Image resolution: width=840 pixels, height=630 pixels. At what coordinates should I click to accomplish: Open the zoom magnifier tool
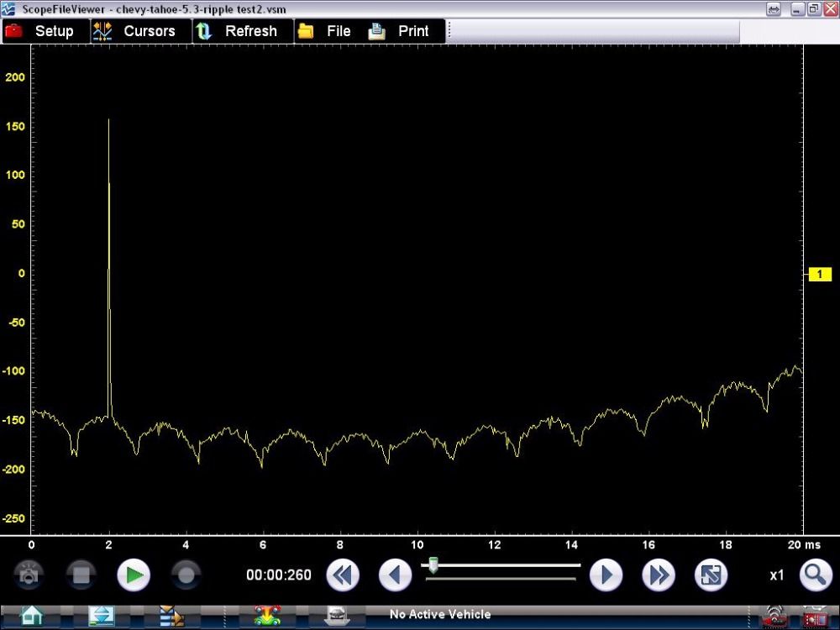pos(815,575)
